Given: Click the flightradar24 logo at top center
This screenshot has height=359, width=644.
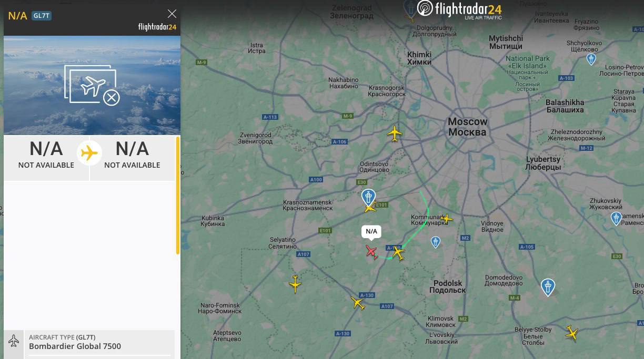Looking at the screenshot, I should pos(459,9).
